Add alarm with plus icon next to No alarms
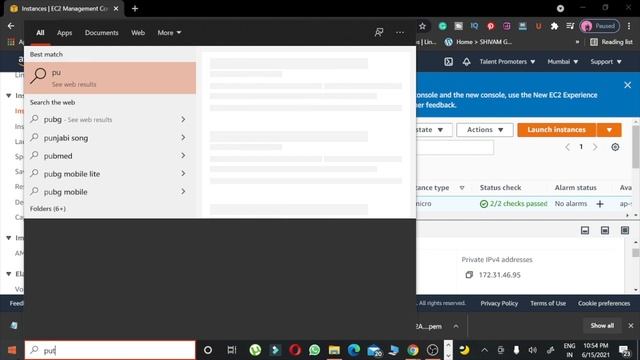This screenshot has width=640, height=360. point(600,204)
